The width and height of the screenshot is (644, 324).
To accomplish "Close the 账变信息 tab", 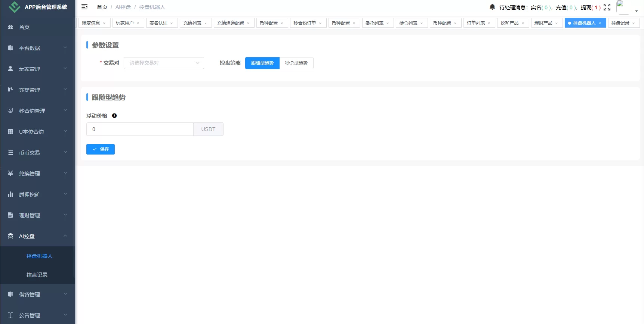I will [104, 23].
